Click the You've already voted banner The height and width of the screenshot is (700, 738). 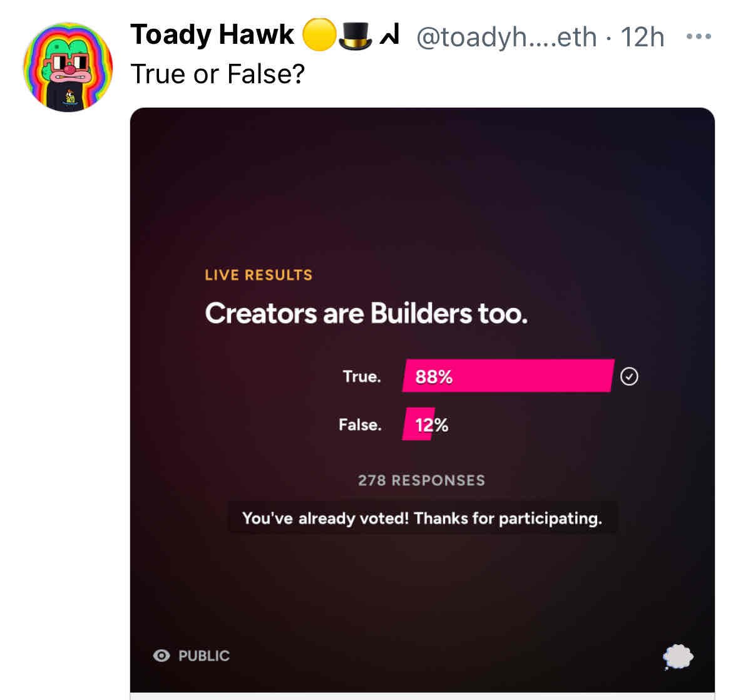tap(423, 518)
